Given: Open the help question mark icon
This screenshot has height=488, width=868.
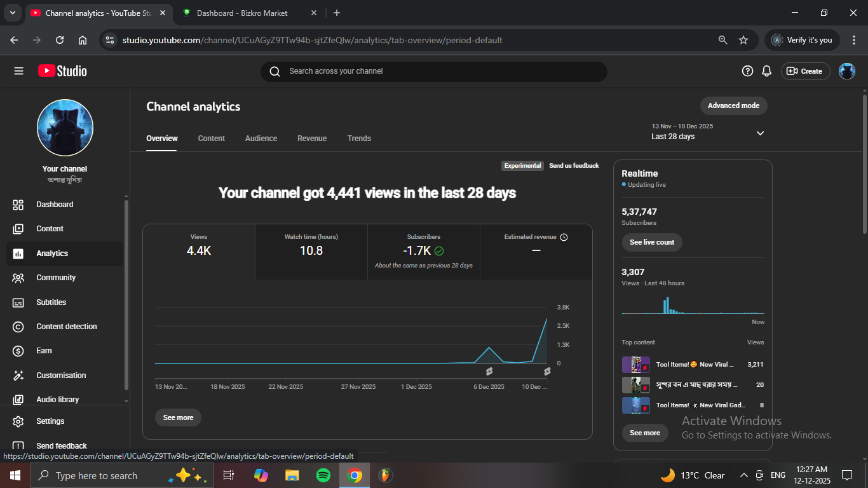Looking at the screenshot, I should [747, 71].
